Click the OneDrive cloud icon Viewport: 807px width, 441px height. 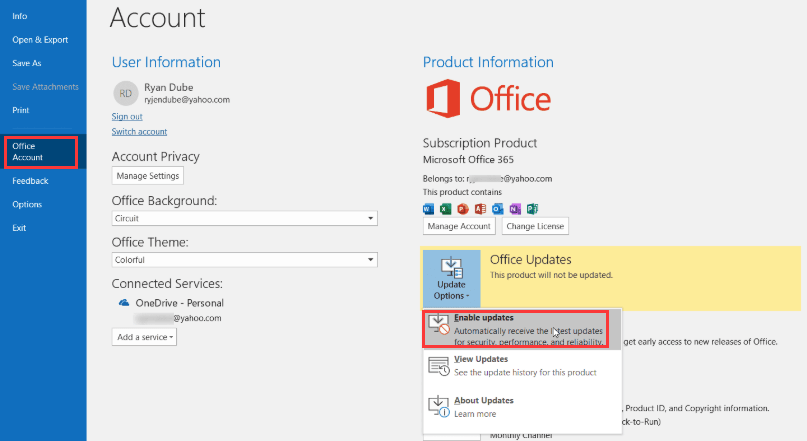[124, 303]
